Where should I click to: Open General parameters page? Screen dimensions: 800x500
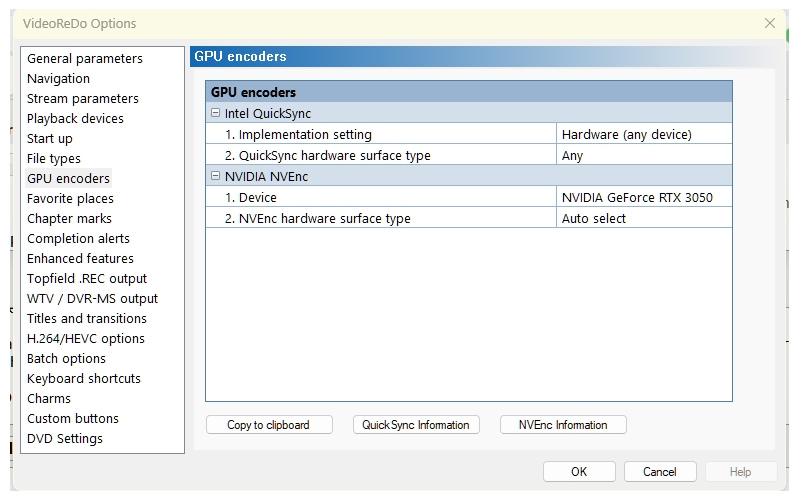tap(85, 59)
